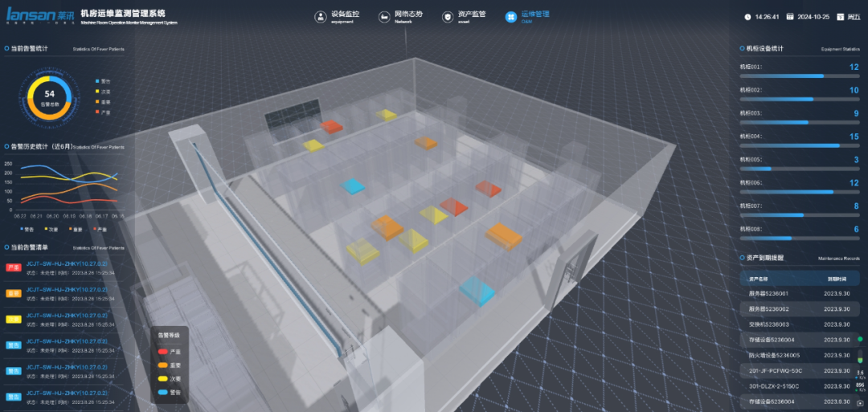This screenshot has width=868, height=412.
Task: Click the 网络态势 network icon
Action: coord(383,16)
